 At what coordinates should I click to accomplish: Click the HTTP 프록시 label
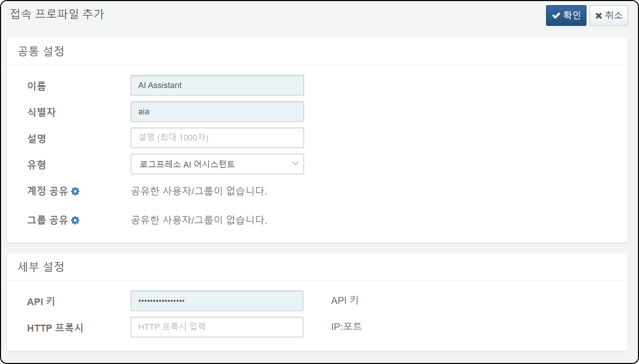tap(55, 328)
